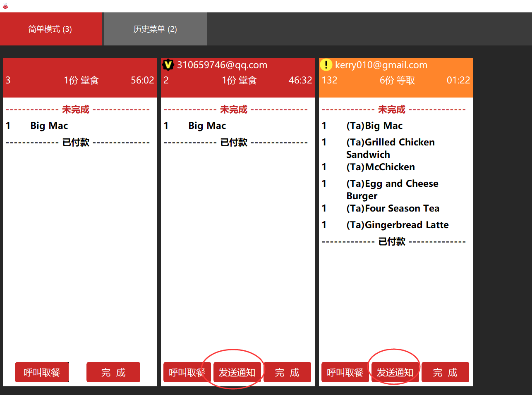Click the 6份 等取 label on order 132
The width and height of the screenshot is (532, 395).
pos(397,80)
